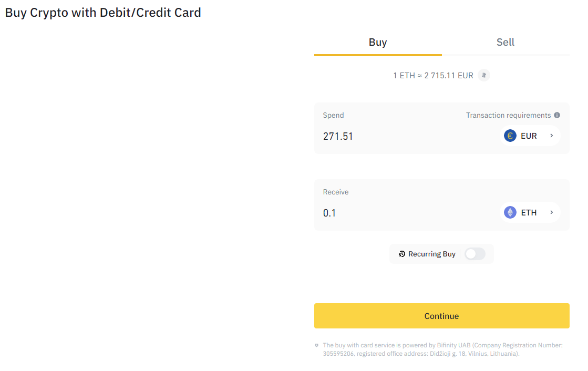Open the Transaction requirements link
This screenshot has width=588, height=371.
click(509, 115)
